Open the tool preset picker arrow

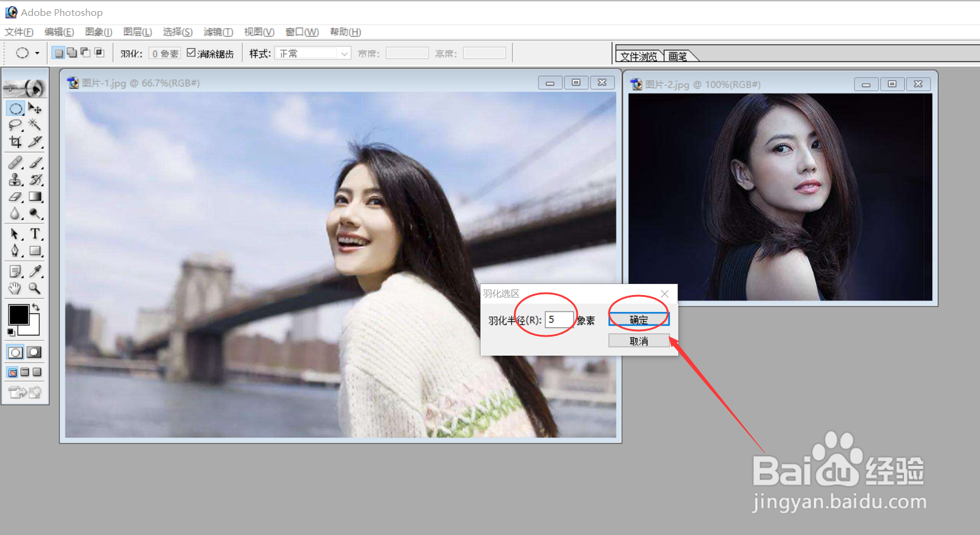point(37,53)
